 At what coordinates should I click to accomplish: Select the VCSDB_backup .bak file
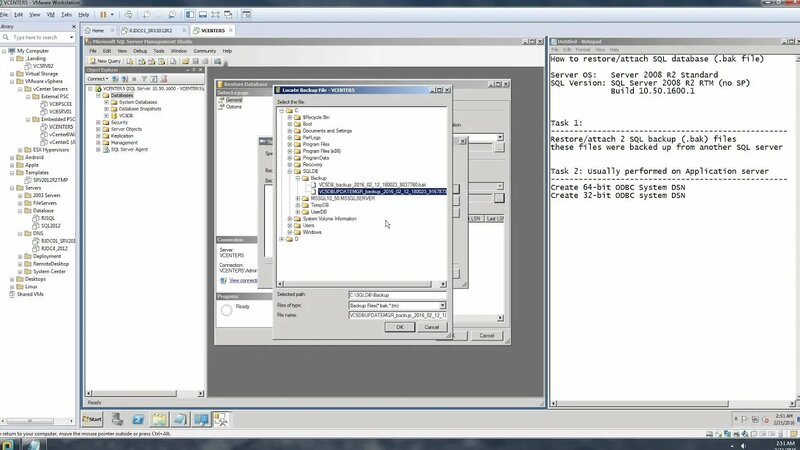click(x=372, y=185)
